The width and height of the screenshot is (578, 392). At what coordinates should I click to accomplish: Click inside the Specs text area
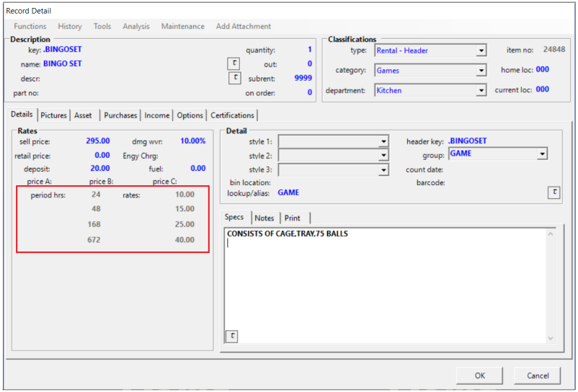click(x=385, y=285)
